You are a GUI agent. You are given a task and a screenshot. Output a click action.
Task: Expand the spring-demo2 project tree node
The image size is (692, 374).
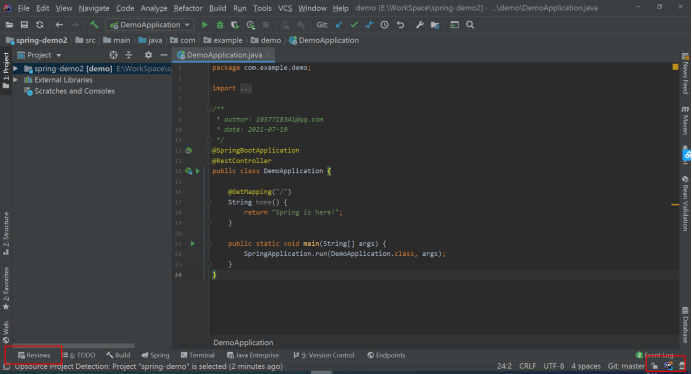point(15,68)
